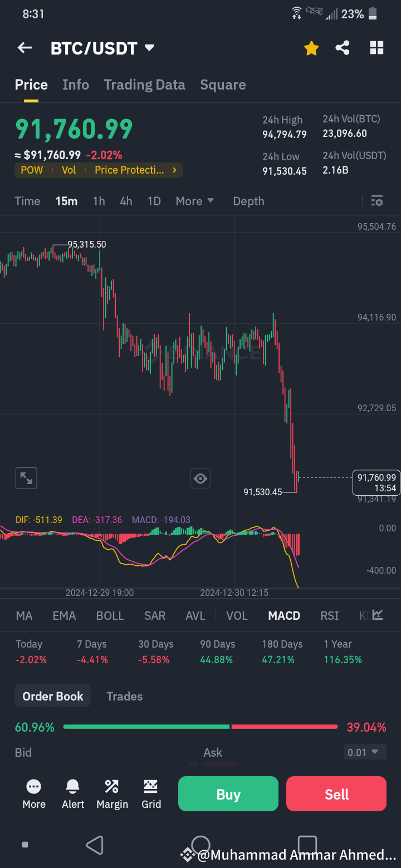
Task: Enable the RSI indicator
Action: (329, 615)
